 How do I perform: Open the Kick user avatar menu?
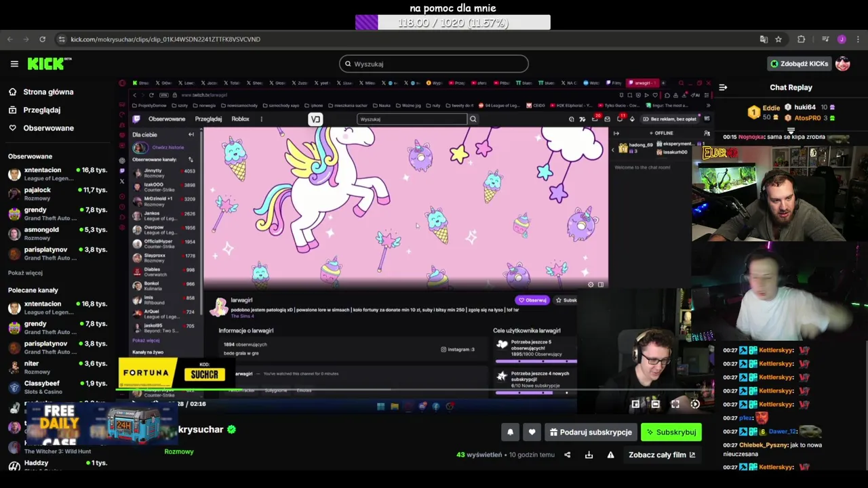click(843, 64)
